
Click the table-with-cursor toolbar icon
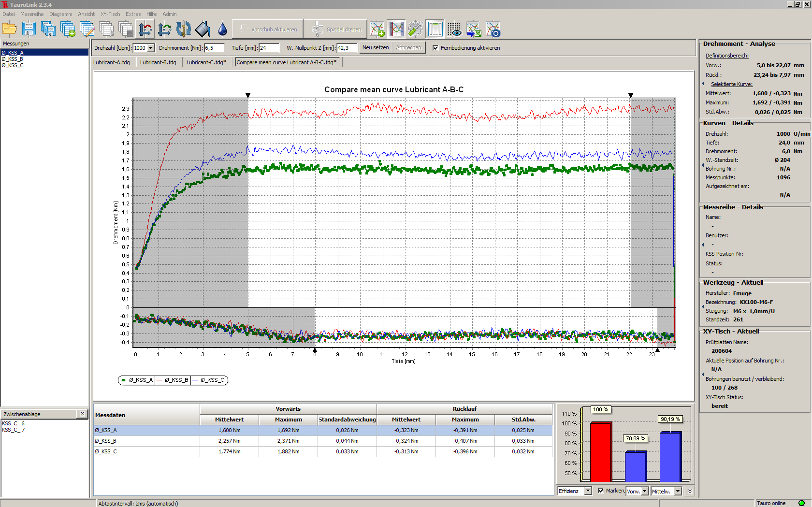tap(106, 29)
